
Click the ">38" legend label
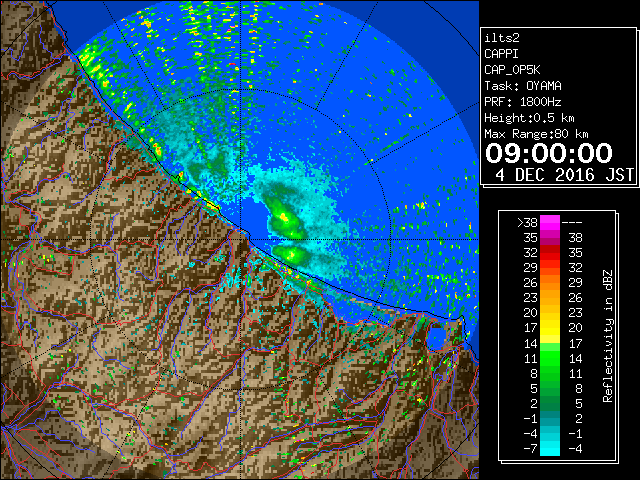[x=527, y=222]
